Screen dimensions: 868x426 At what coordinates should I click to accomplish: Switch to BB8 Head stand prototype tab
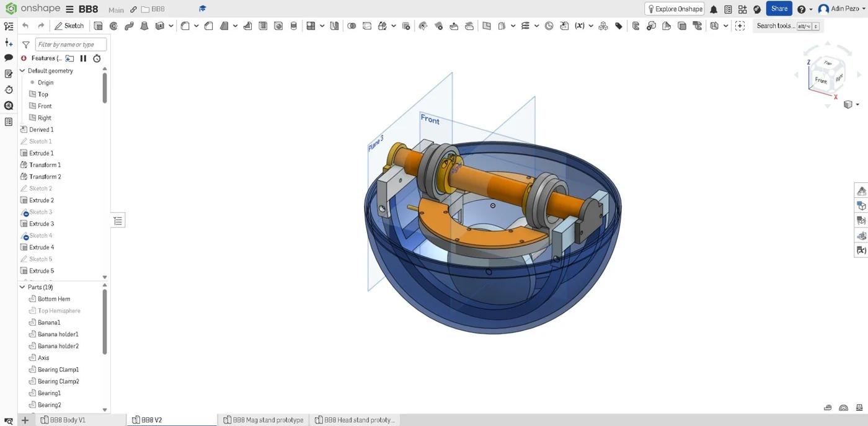click(354, 420)
